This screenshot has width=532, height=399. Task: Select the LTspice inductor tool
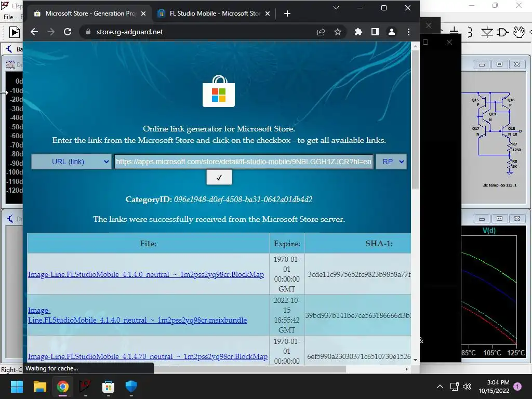[470, 32]
